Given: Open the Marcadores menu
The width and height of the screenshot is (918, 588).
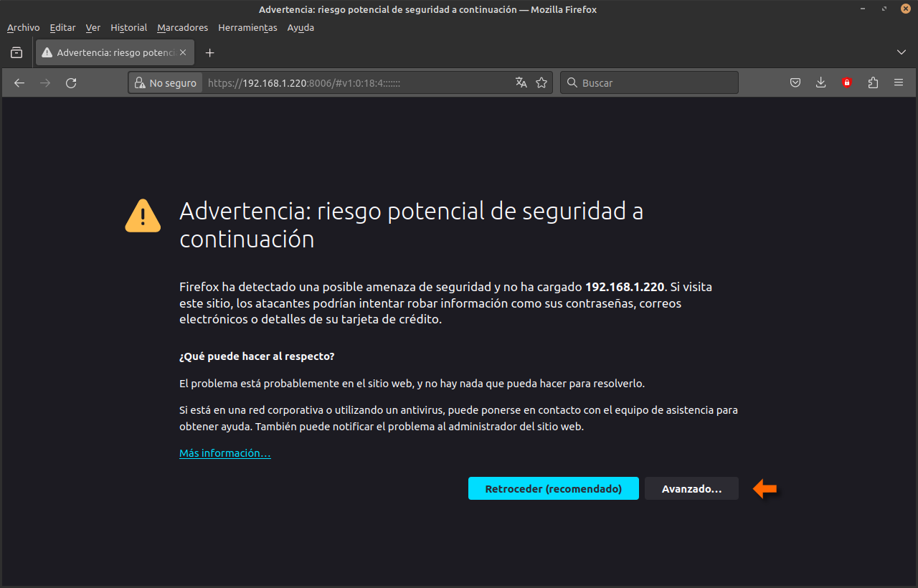Looking at the screenshot, I should (182, 28).
